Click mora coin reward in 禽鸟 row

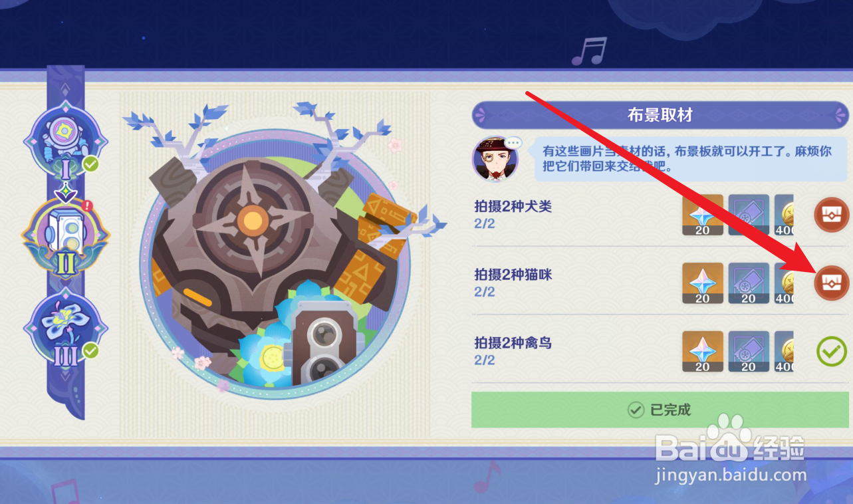pyautogui.click(x=785, y=352)
